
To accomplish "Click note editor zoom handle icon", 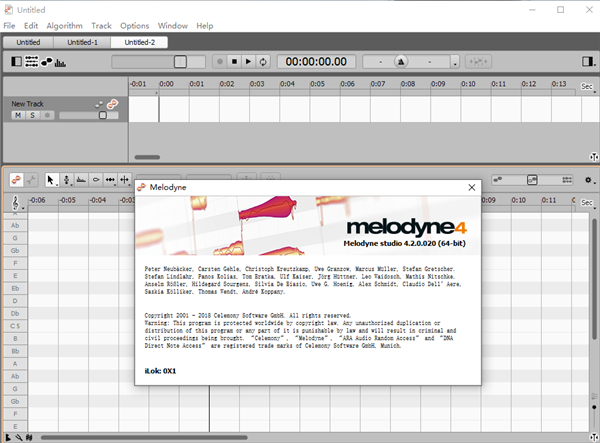I will [593, 437].
